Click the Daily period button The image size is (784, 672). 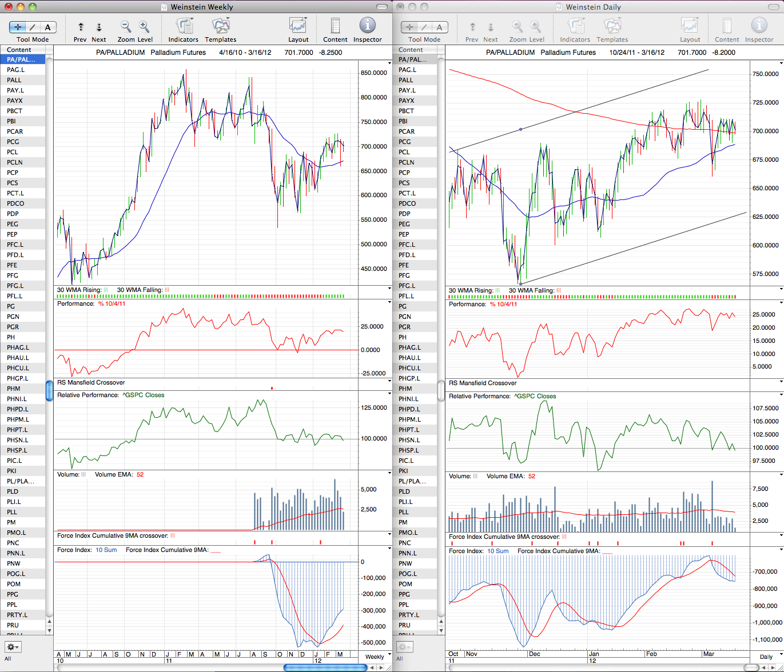click(x=766, y=657)
